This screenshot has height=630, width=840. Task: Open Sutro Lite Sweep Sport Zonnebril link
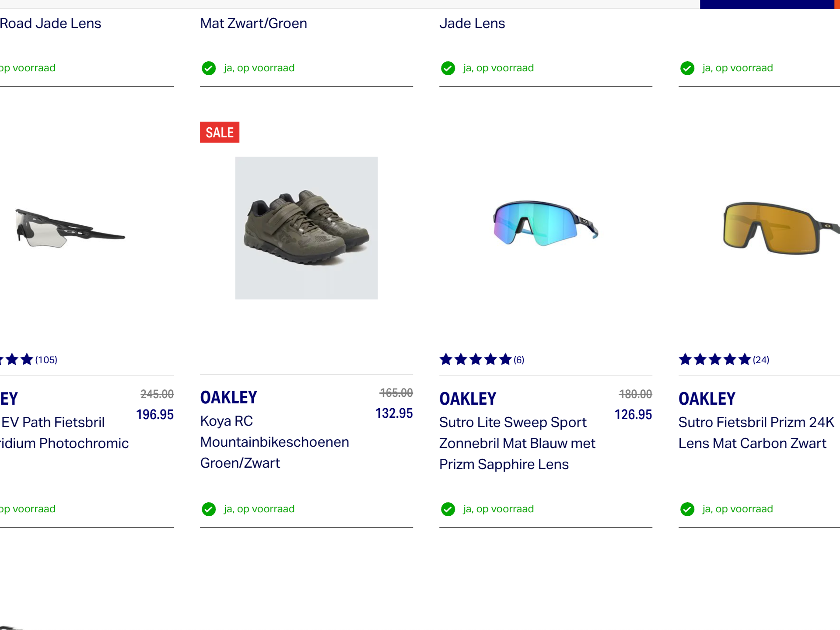[x=517, y=443]
